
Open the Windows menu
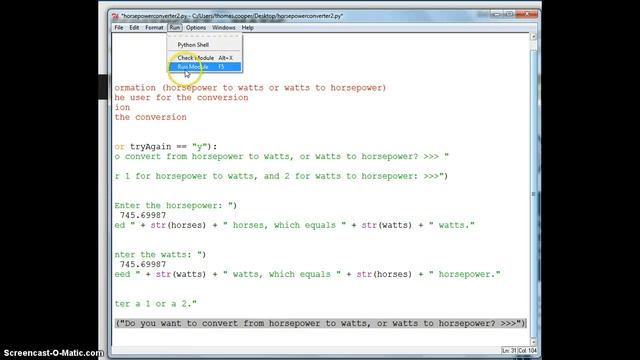pyautogui.click(x=224, y=28)
